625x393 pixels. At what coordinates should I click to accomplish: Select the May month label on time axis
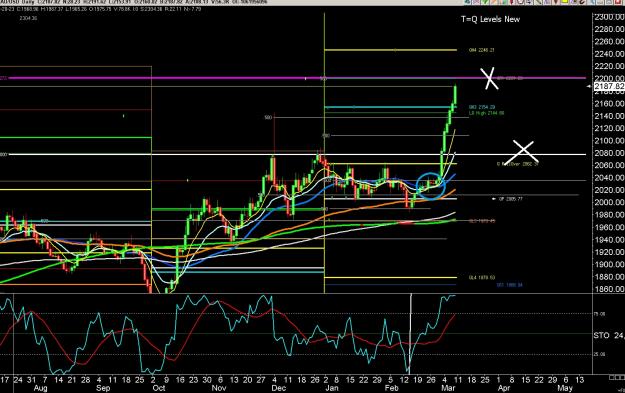coord(565,388)
